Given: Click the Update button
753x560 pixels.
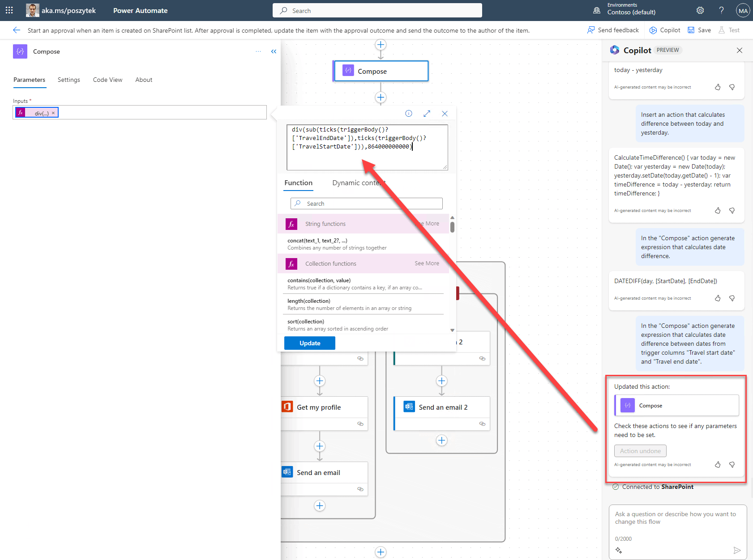Looking at the screenshot, I should [x=310, y=343].
